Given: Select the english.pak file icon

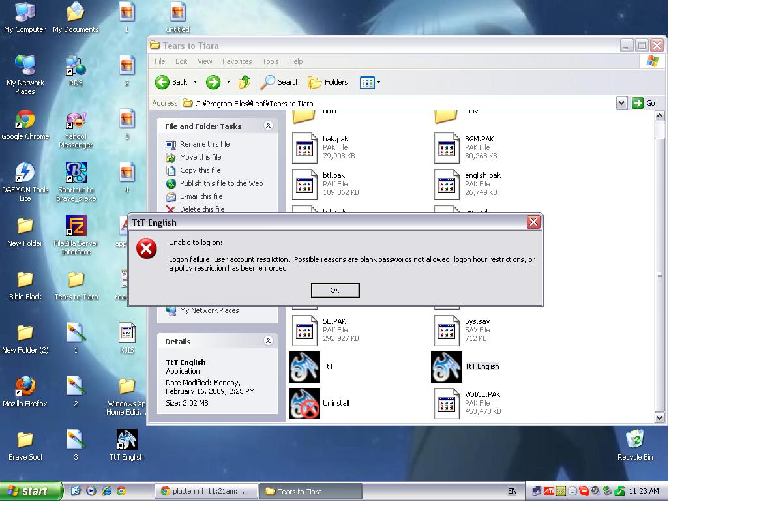Looking at the screenshot, I should tap(447, 184).
